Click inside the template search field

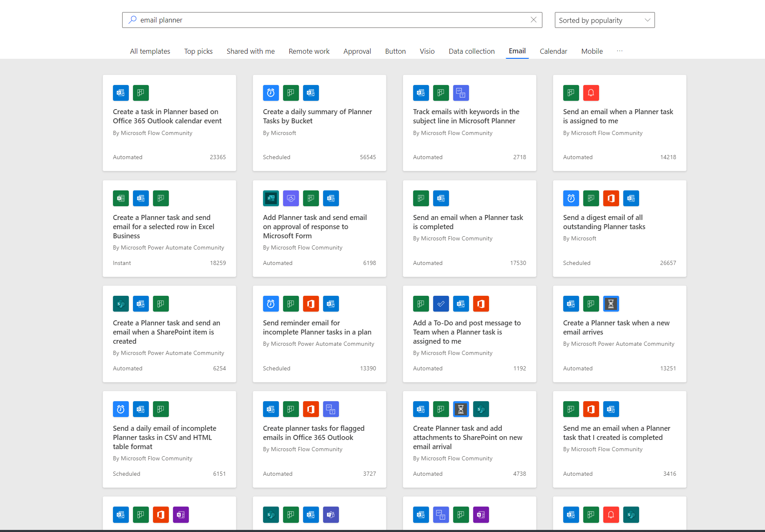tap(332, 20)
